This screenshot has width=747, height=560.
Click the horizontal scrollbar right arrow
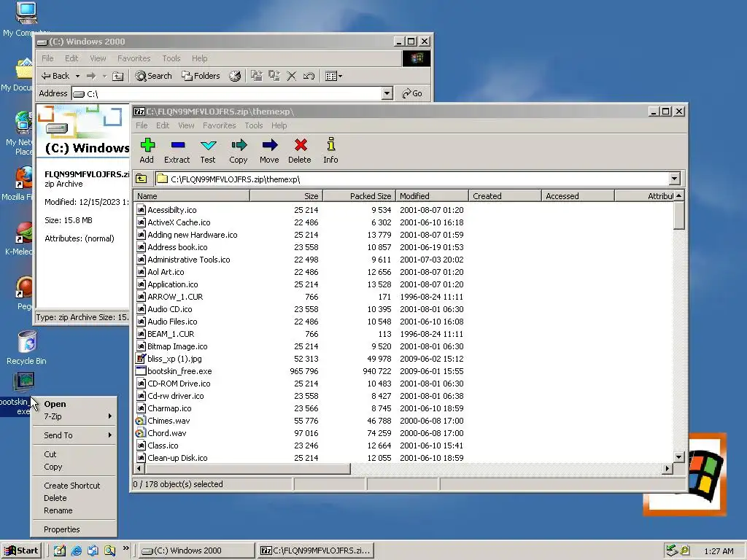[667, 469]
